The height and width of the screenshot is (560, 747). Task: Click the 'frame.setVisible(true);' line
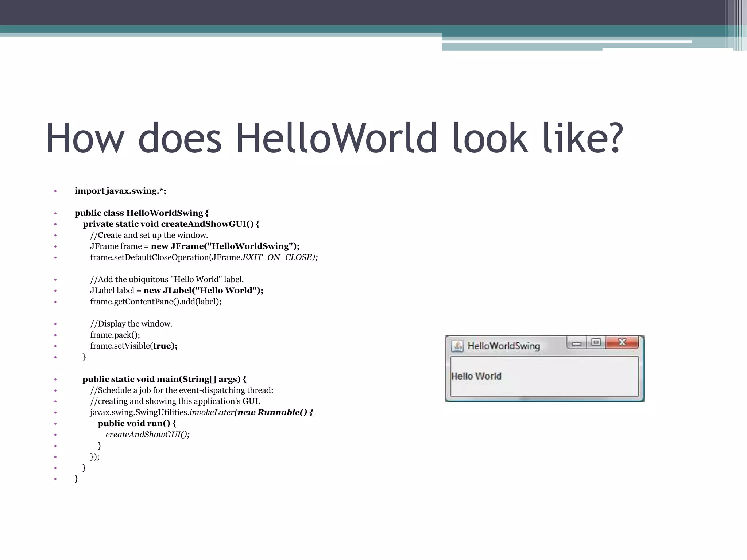[x=134, y=346]
